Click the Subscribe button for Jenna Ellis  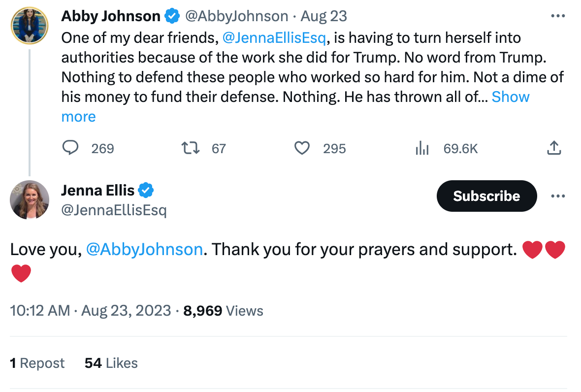tap(486, 196)
